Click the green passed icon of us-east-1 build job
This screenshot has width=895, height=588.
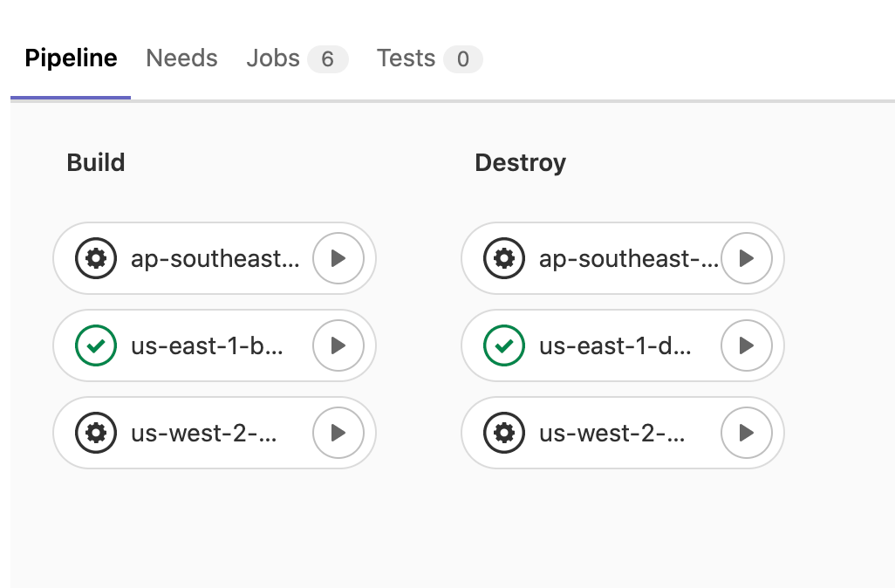96,345
